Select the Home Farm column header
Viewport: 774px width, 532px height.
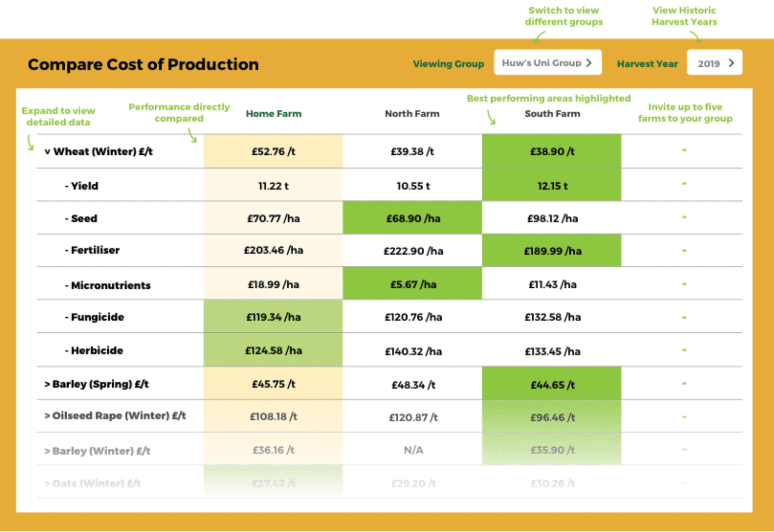[273, 114]
